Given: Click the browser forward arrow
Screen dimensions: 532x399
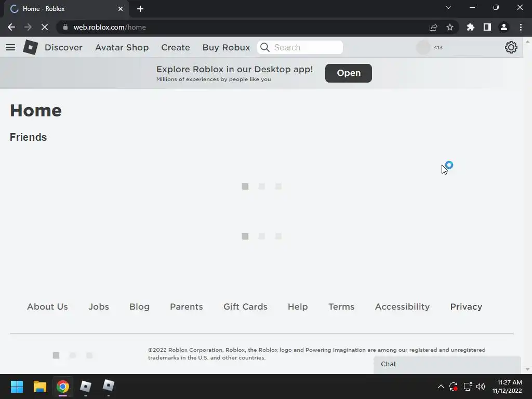Looking at the screenshot, I should 28,27.
